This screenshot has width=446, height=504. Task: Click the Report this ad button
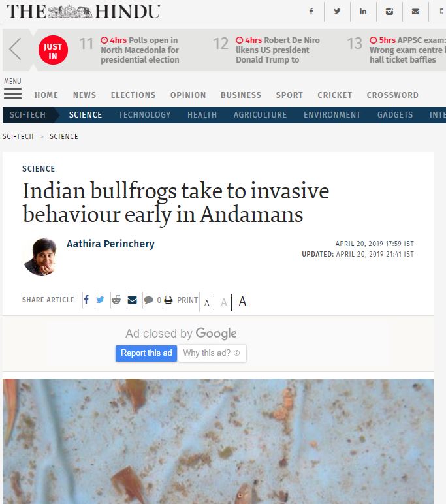coord(146,353)
